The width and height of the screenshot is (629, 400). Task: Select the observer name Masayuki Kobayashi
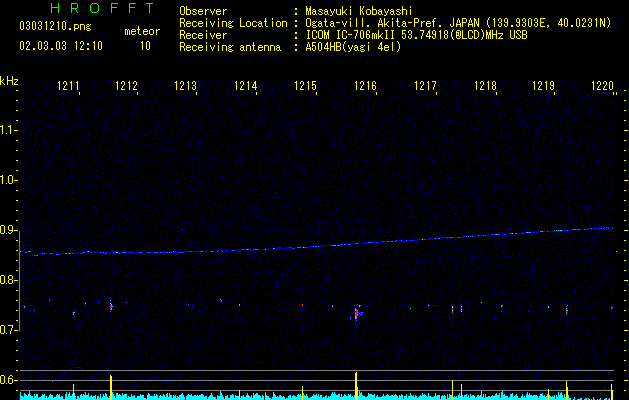click(359, 11)
